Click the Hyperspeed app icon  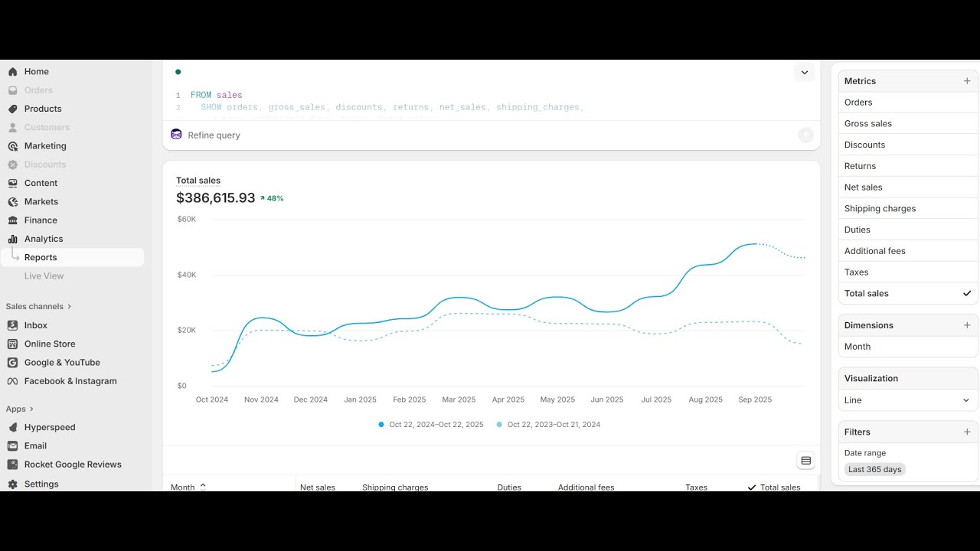coord(12,427)
